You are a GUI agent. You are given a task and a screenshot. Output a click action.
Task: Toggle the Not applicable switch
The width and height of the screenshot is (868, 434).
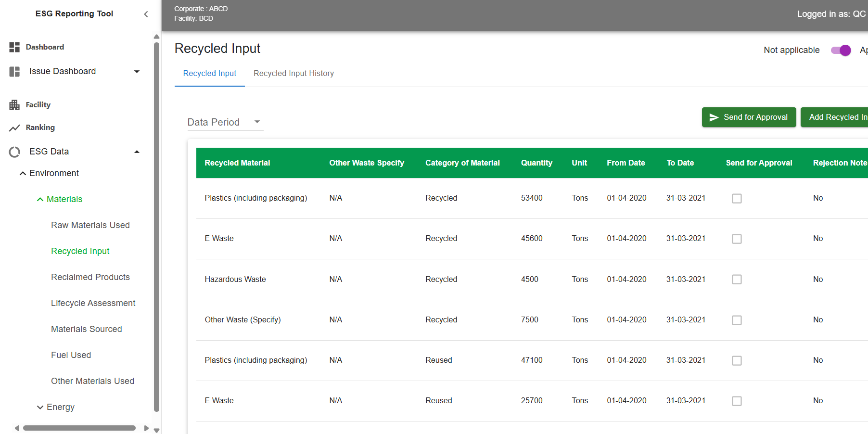point(841,51)
